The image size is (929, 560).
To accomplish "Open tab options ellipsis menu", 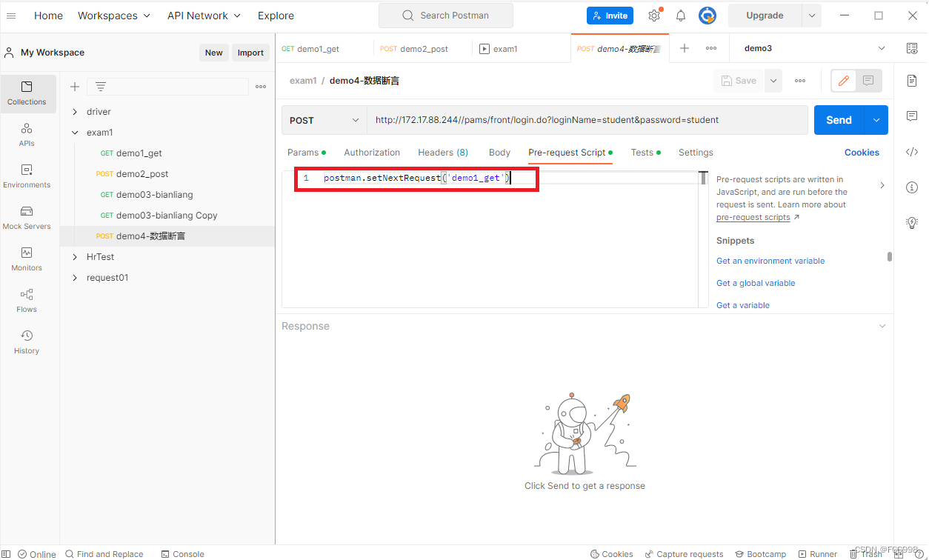I will [711, 48].
